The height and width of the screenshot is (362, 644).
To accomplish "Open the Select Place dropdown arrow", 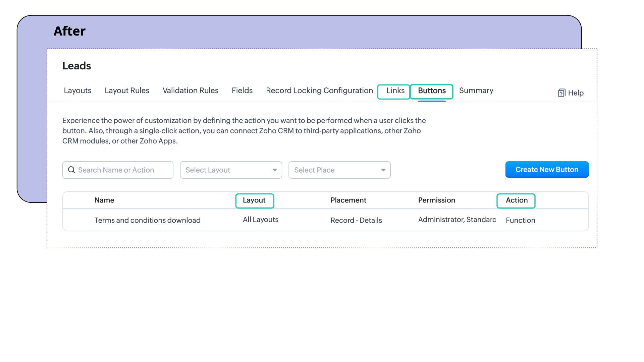I will [x=383, y=170].
